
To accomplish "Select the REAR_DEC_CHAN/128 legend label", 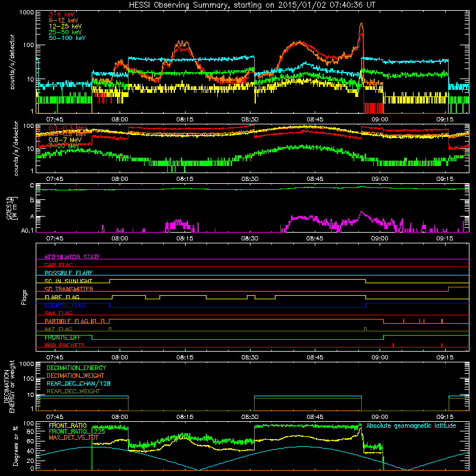I will [x=79, y=383].
